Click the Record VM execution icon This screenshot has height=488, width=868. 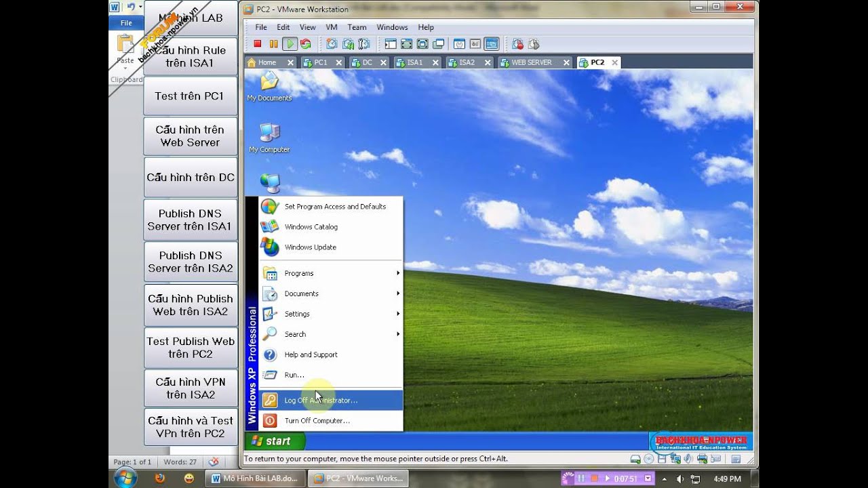click(518, 44)
